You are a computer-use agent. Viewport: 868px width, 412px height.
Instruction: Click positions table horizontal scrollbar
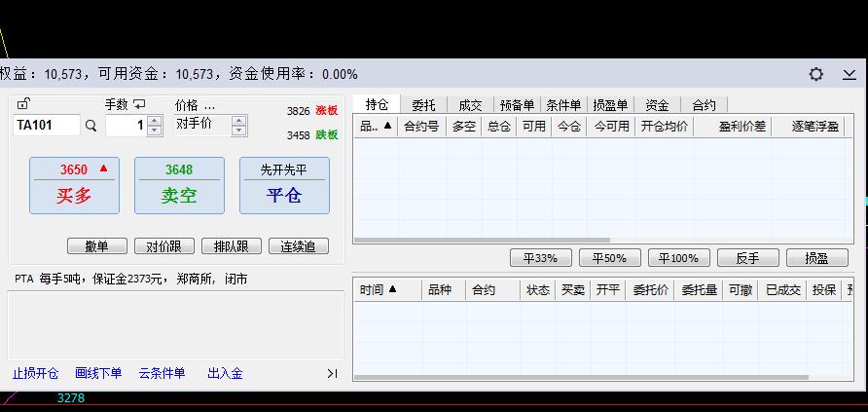click(x=482, y=241)
